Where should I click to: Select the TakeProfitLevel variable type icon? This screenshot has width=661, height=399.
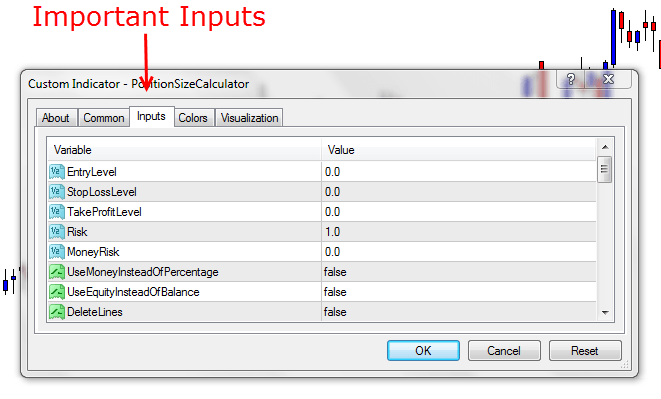click(x=57, y=212)
